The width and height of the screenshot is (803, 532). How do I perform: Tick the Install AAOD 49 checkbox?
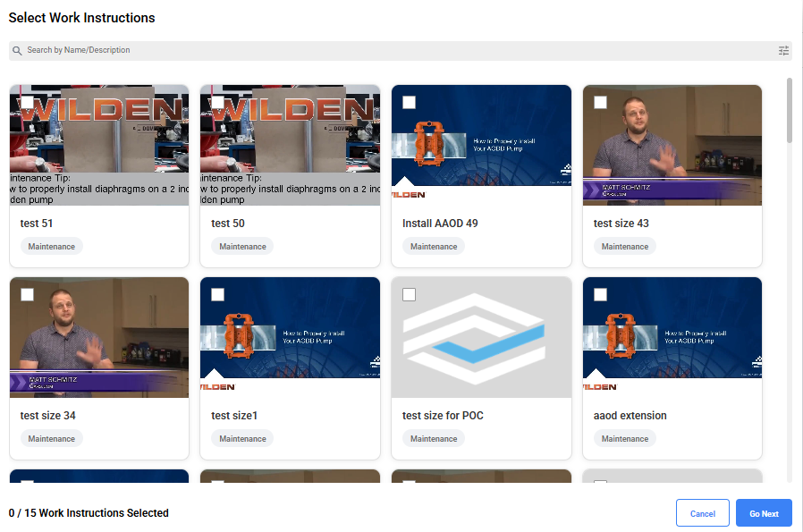(409, 102)
